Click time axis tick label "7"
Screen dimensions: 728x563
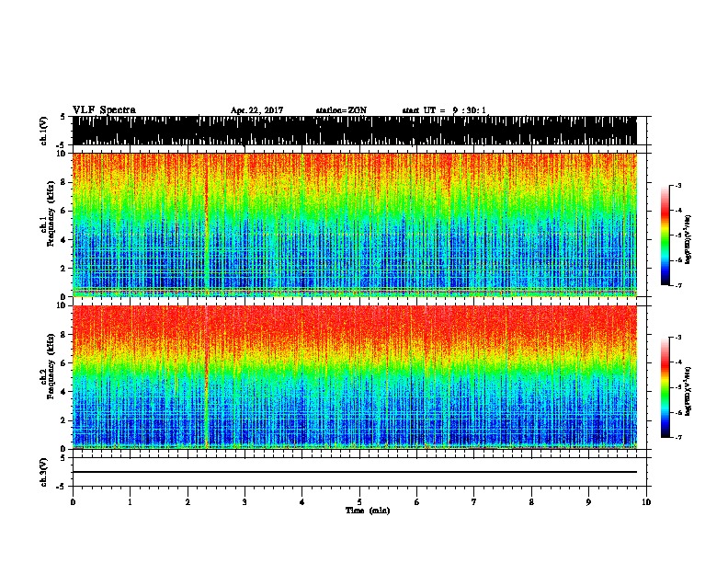coord(474,502)
